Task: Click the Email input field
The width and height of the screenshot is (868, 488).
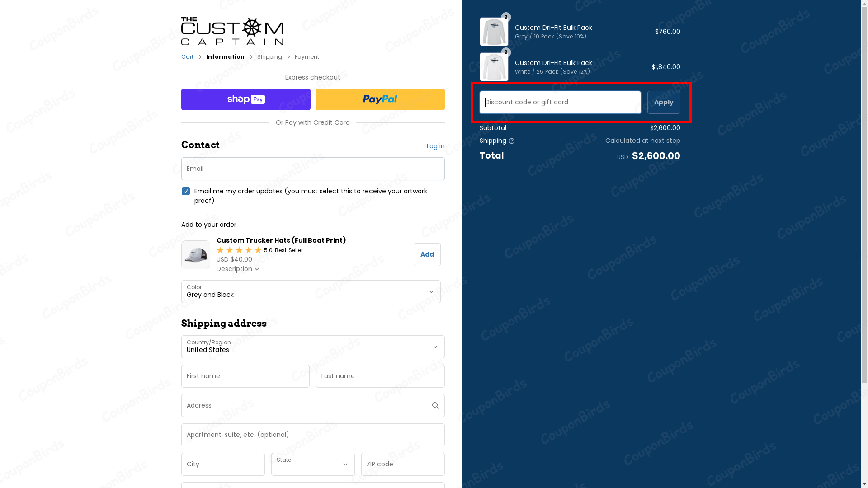Action: point(313,169)
